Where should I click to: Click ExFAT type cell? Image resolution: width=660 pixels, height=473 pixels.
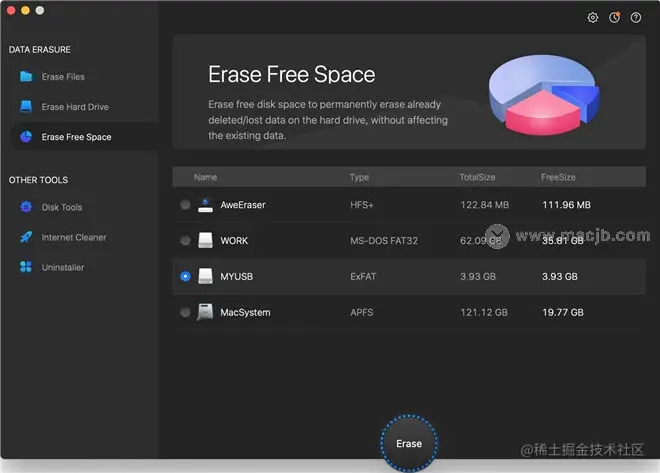[363, 276]
